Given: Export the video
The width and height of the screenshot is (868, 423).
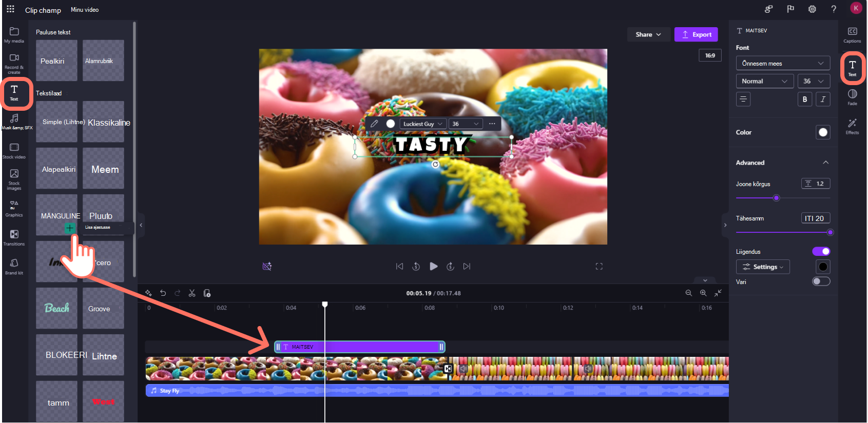Looking at the screenshot, I should pos(696,34).
